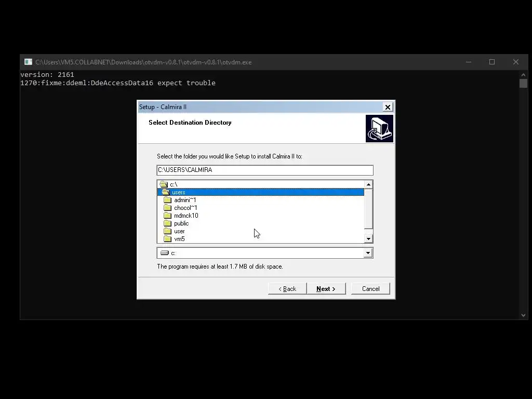Click the drive icon in the drive combo
532x399 pixels.
coord(165,253)
